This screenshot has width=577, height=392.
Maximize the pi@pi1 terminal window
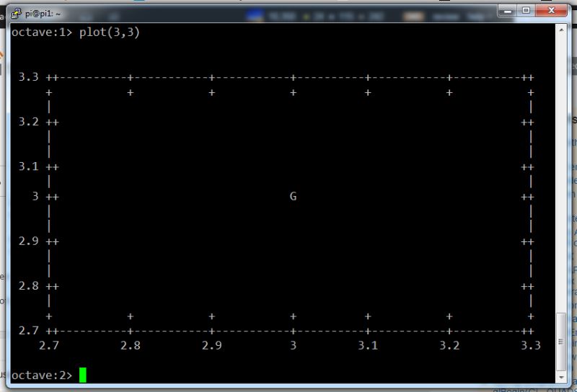[x=526, y=11]
